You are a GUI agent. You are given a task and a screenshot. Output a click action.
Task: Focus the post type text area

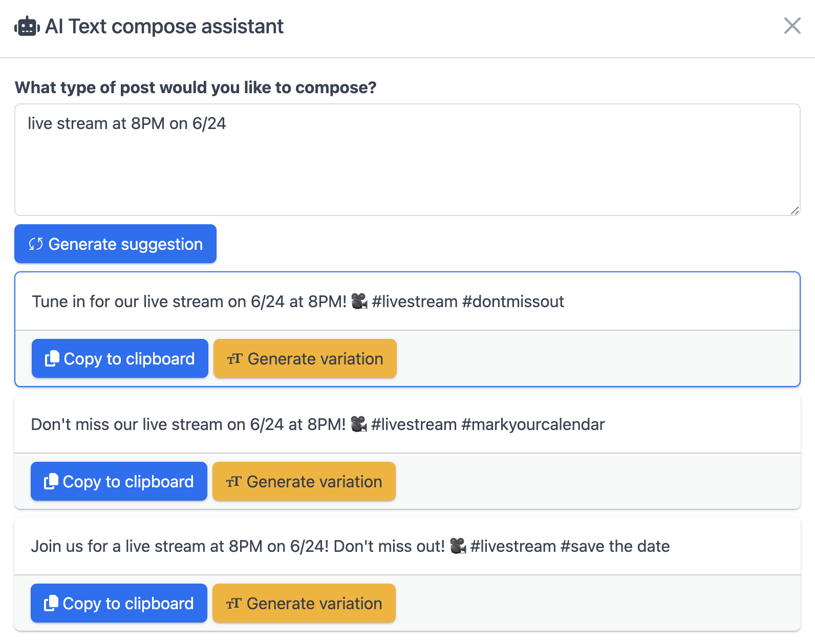pyautogui.click(x=407, y=160)
